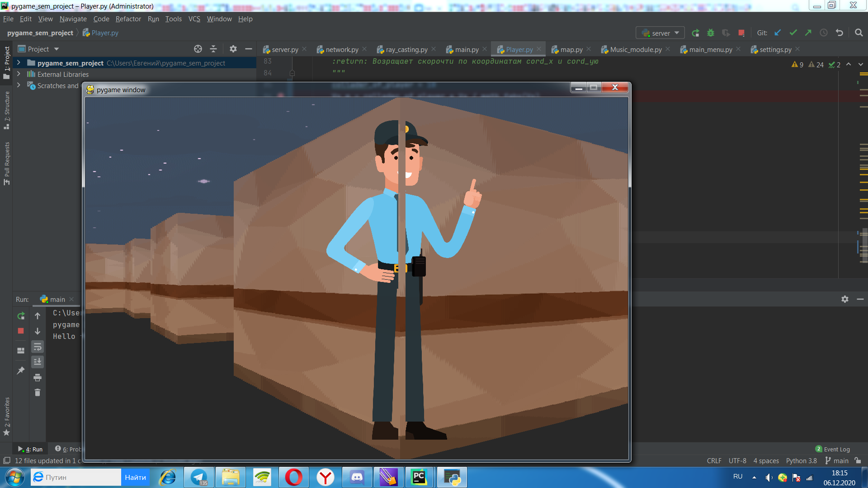Expand the External Libraries node
Viewport: 868px width, 488px height.
pos(18,74)
